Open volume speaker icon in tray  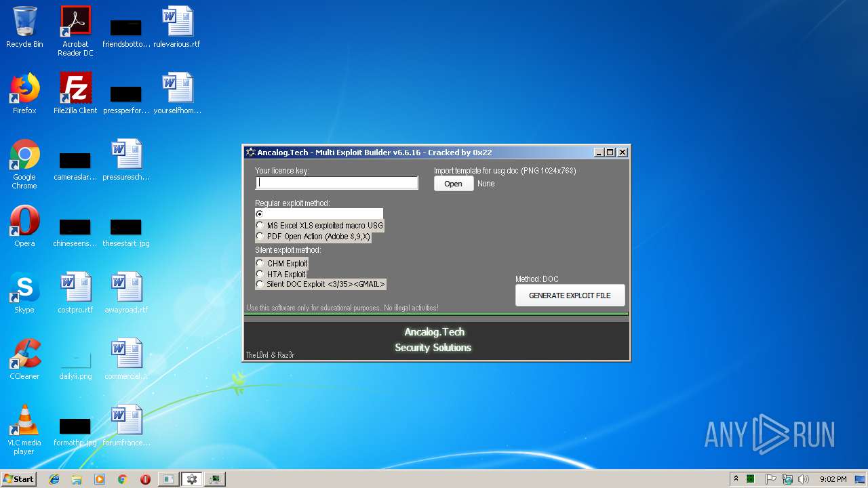804,479
